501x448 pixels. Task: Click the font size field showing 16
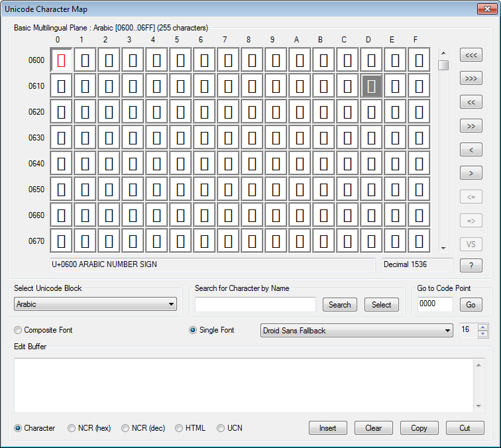(x=469, y=330)
